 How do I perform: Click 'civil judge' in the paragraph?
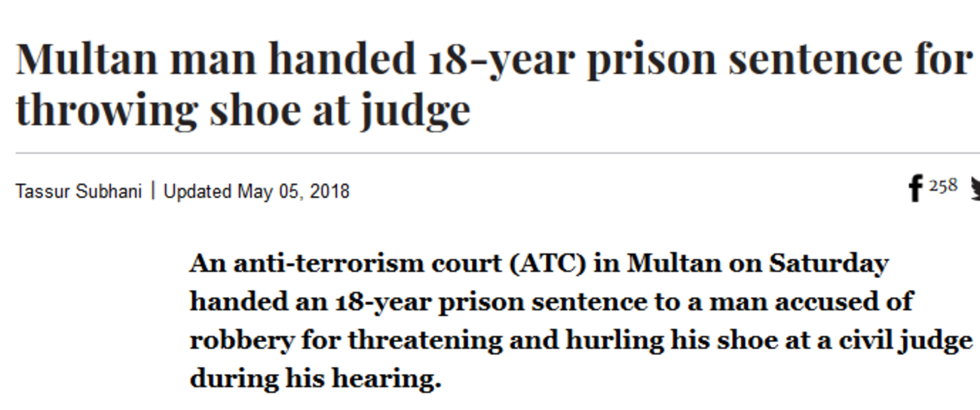[904, 341]
